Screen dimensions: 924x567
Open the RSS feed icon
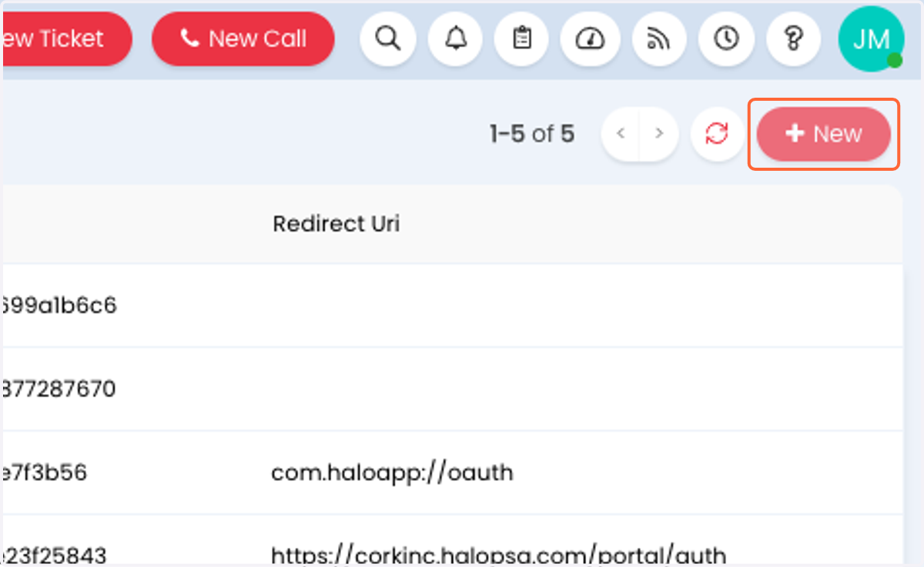point(659,38)
